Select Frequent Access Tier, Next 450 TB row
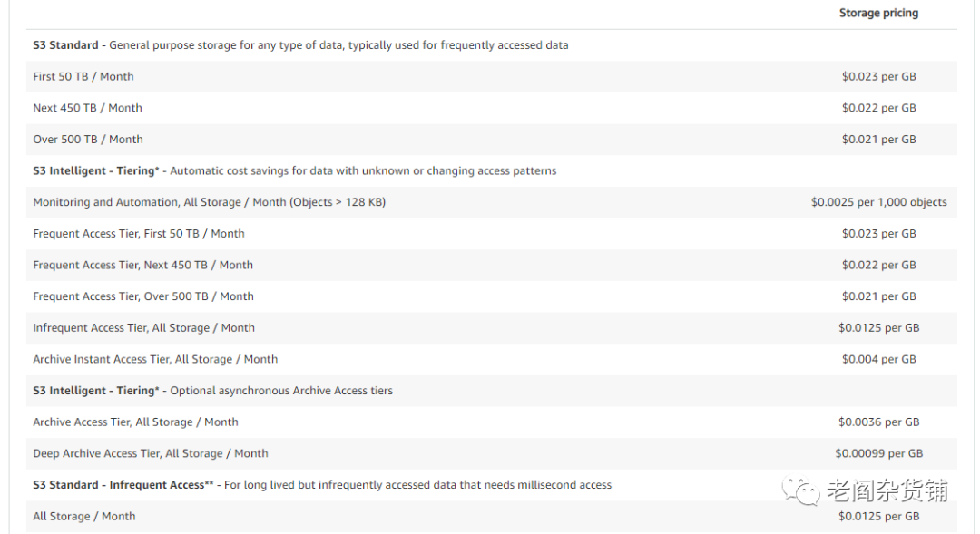Viewport: 980px width, 534px height. 142,266
